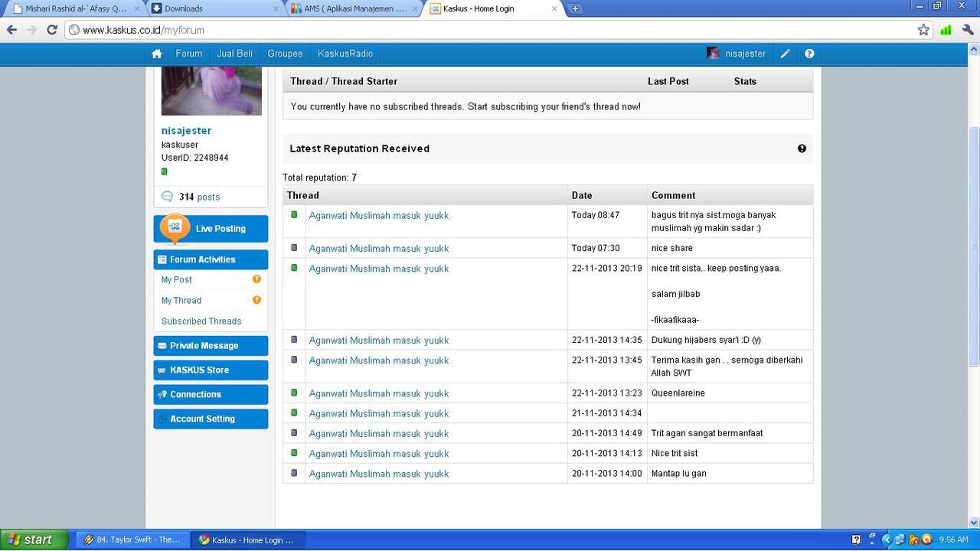Viewport: 980px width, 551px height.
Task: Open Account Setting button
Action: pos(211,419)
